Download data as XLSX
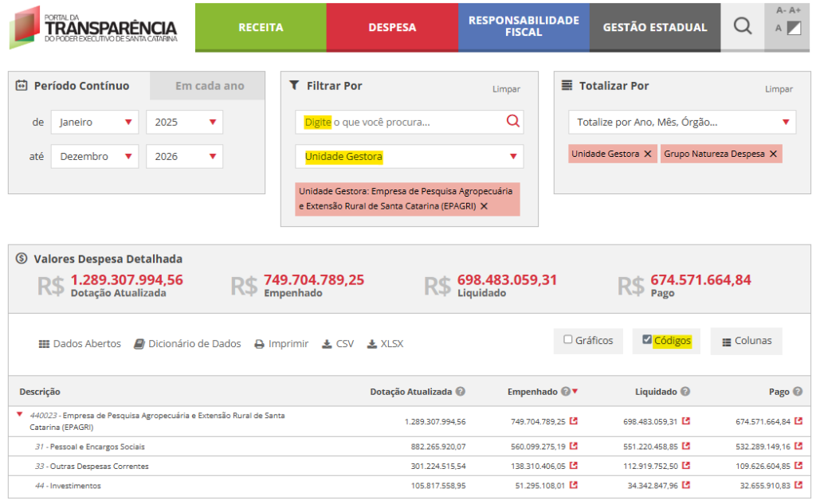816x504 pixels. (x=385, y=344)
